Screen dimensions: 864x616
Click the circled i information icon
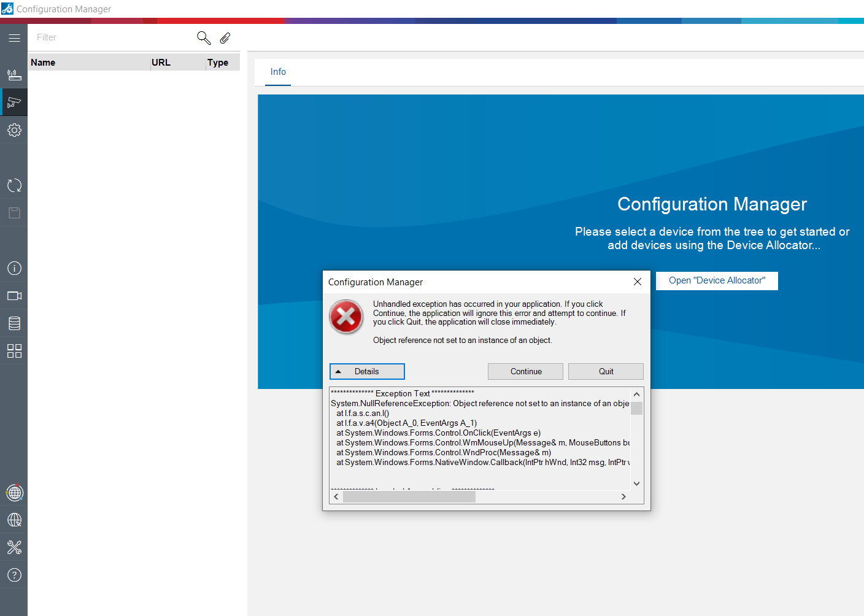click(x=14, y=268)
